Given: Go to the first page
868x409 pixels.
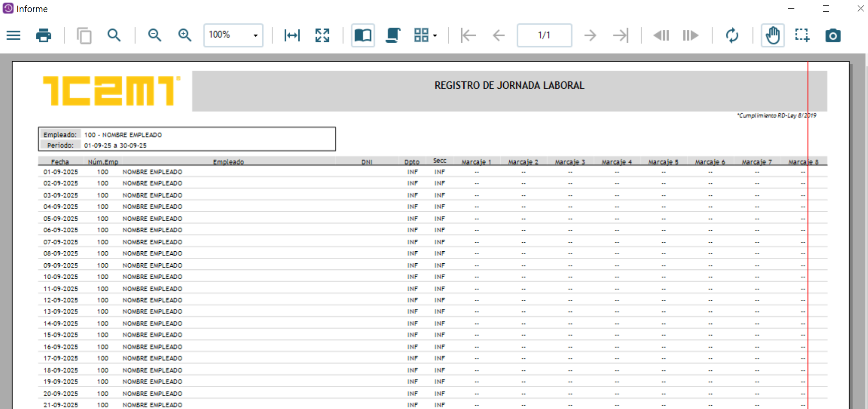Looking at the screenshot, I should [x=468, y=35].
